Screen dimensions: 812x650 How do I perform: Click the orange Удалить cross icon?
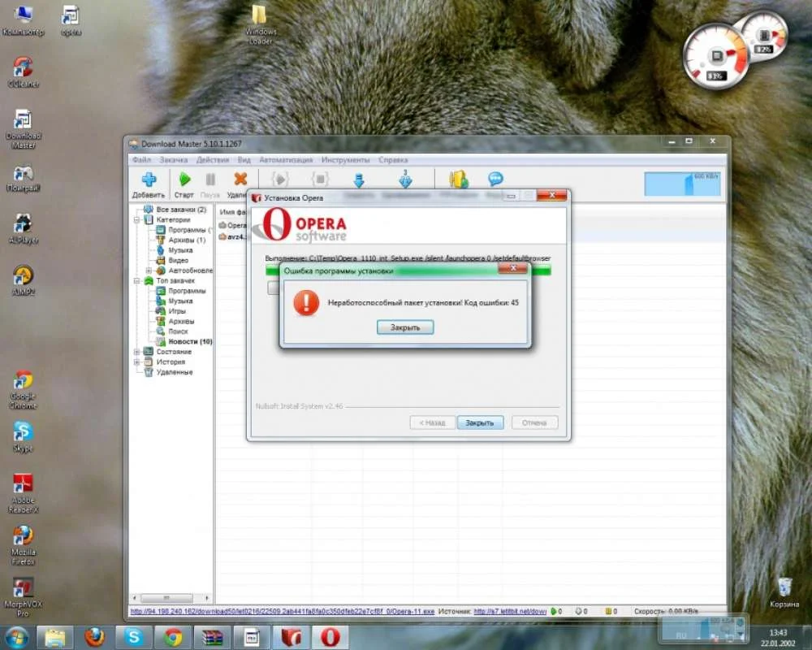(240, 179)
